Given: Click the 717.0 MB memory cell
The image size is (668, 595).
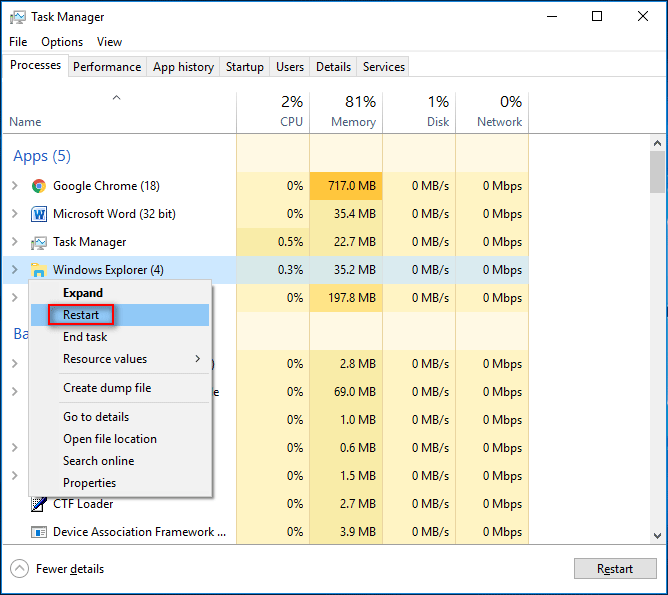Looking at the screenshot, I should (x=346, y=186).
